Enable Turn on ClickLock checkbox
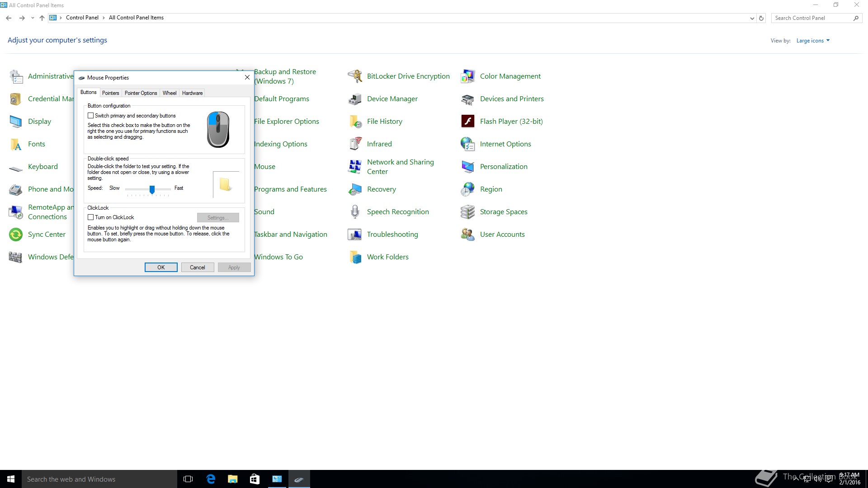The width and height of the screenshot is (868, 488). (x=90, y=217)
